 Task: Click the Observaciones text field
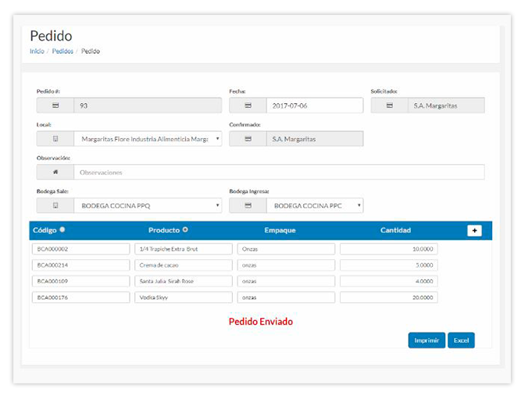tap(279, 172)
